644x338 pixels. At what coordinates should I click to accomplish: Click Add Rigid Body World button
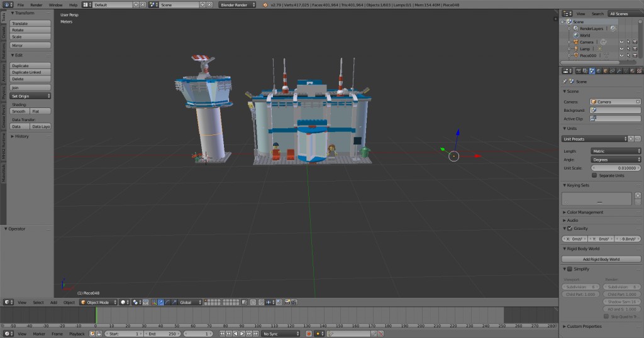tap(601, 259)
